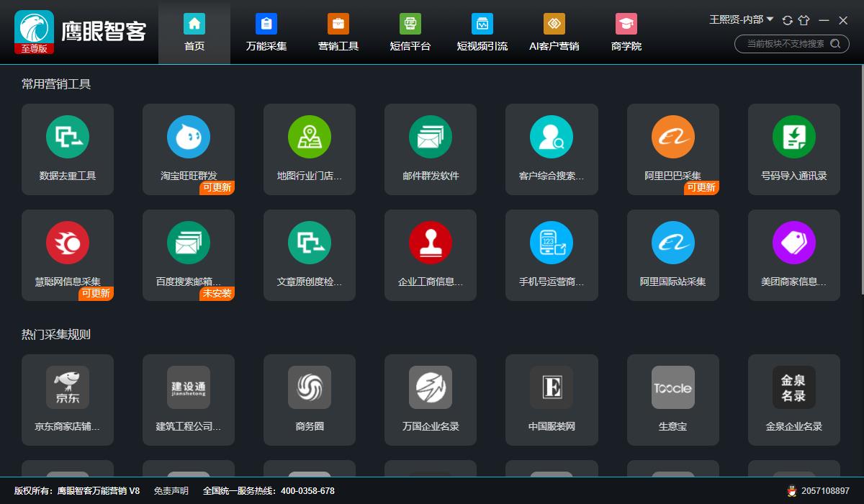Open the 手机号运营商 query tool
Screen dimensions: 864x504
tap(552, 255)
